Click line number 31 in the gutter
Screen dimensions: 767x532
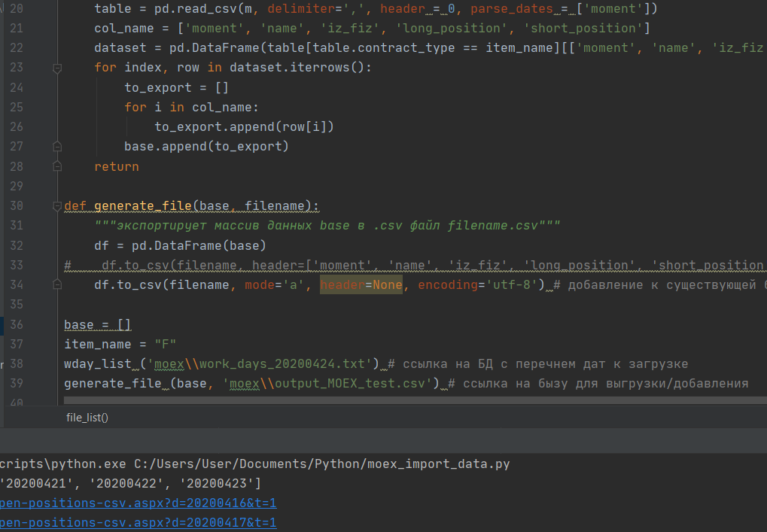(17, 226)
